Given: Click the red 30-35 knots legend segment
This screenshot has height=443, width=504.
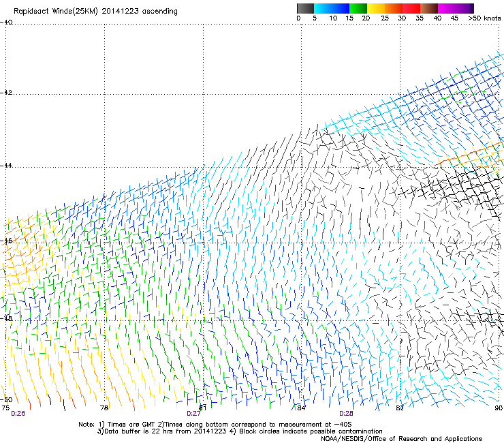Looking at the screenshot, I should coord(411,8).
